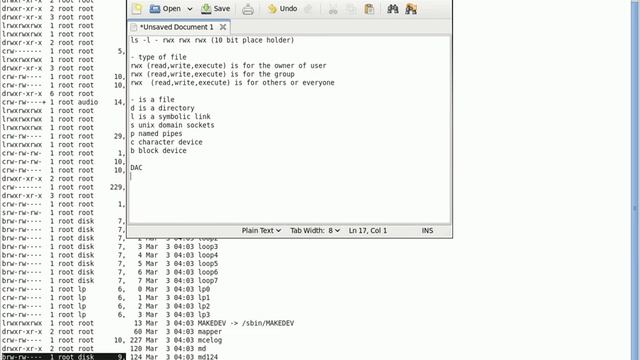Click the MAKEDEV symlink entry in the terminal
This screenshot has width=640, height=360.
148,323
